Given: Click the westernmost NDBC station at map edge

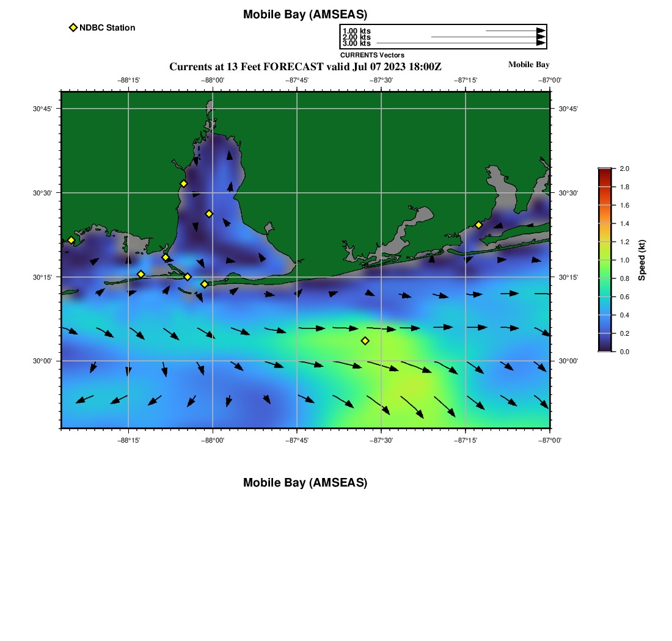Looking at the screenshot, I should pos(71,240).
